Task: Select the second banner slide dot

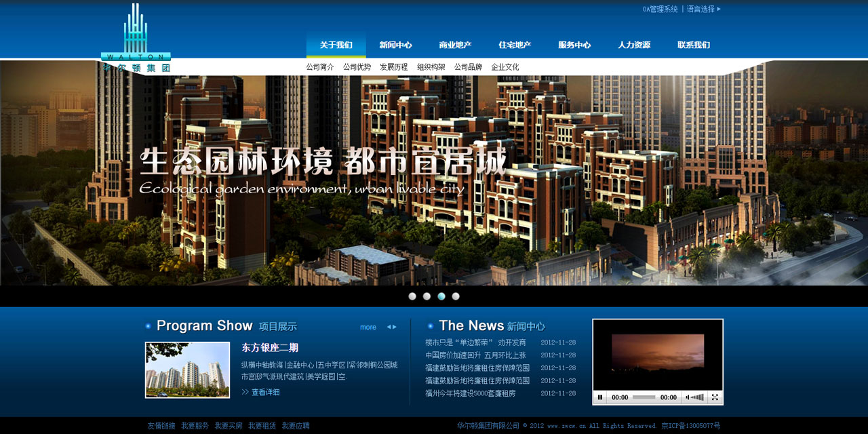Action: [427, 296]
